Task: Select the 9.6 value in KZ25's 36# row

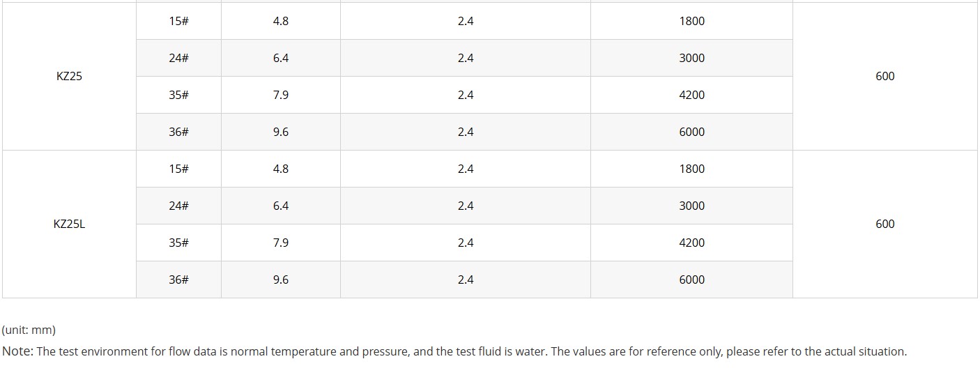Action: point(280,132)
